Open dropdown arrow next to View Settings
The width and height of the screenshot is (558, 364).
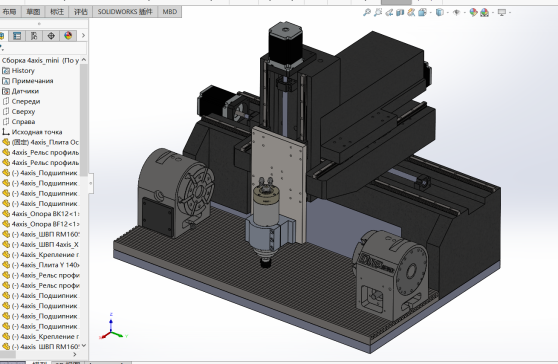pos(510,12)
